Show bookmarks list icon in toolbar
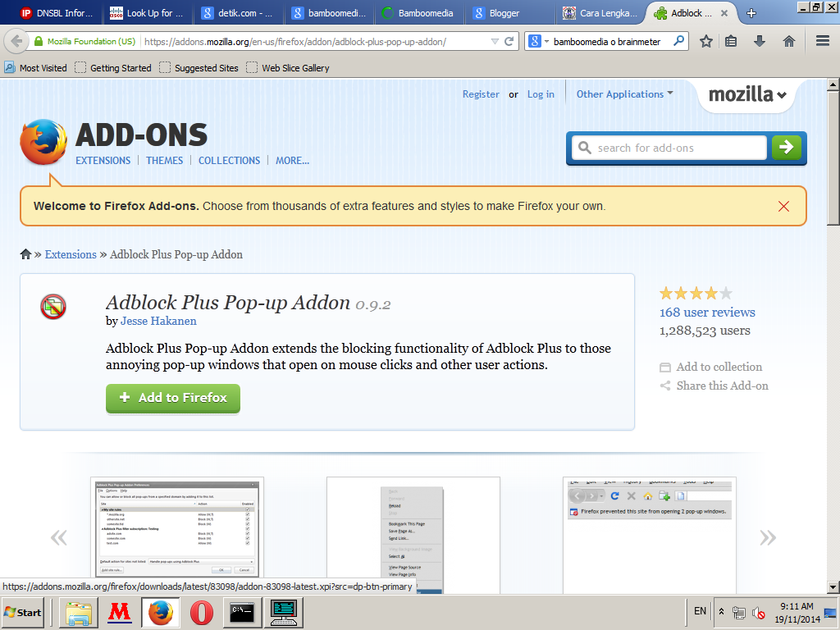The width and height of the screenshot is (840, 630). click(731, 41)
